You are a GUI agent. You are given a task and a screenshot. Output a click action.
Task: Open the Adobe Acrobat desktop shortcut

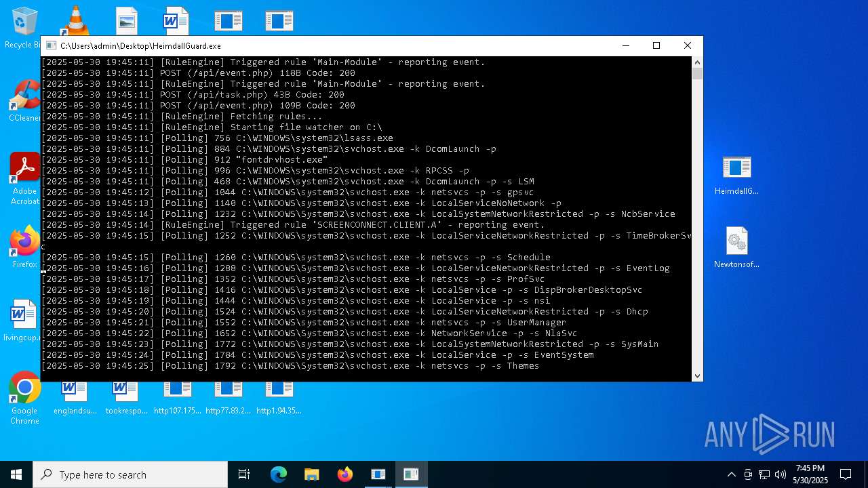(x=24, y=179)
